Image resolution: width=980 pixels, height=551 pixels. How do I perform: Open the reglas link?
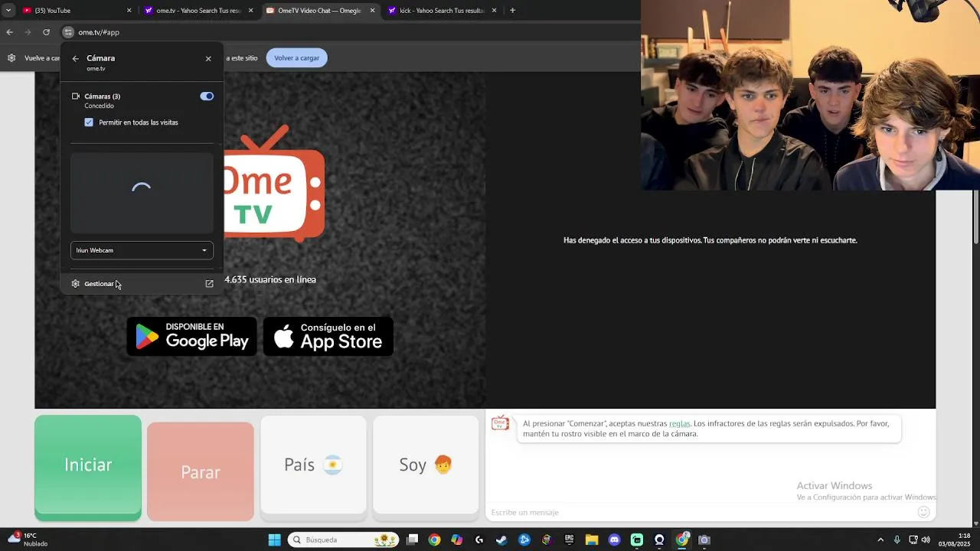coord(680,424)
